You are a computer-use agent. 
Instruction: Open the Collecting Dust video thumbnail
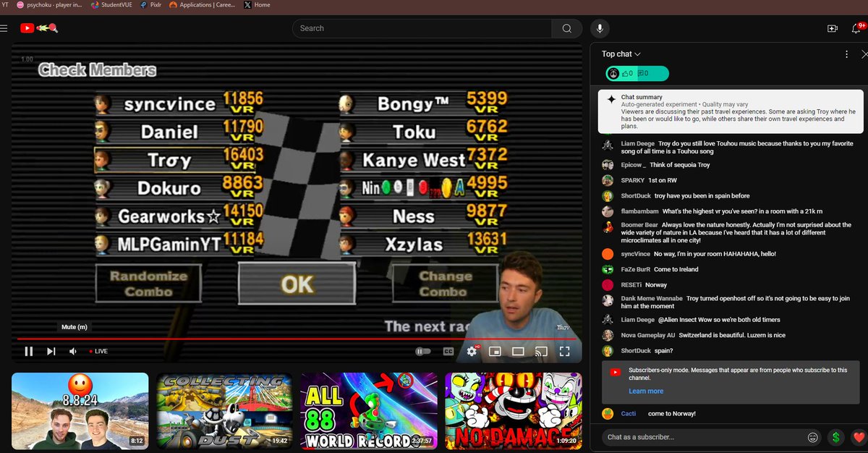224,411
